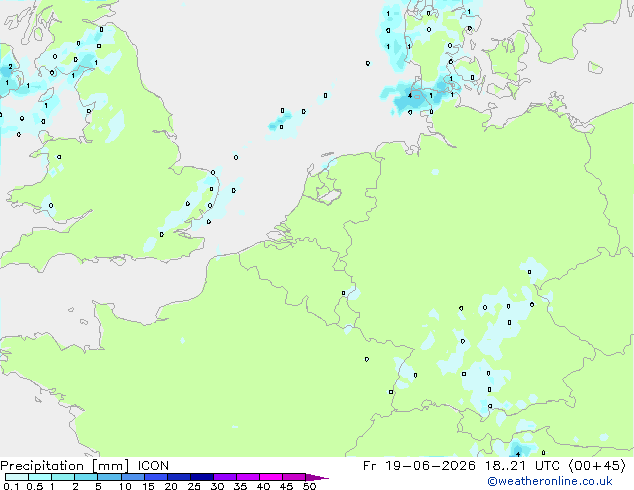Viewport: 634px width, 490px height.
Task: Click the legend band between 1 and 2
Action: click(63, 477)
